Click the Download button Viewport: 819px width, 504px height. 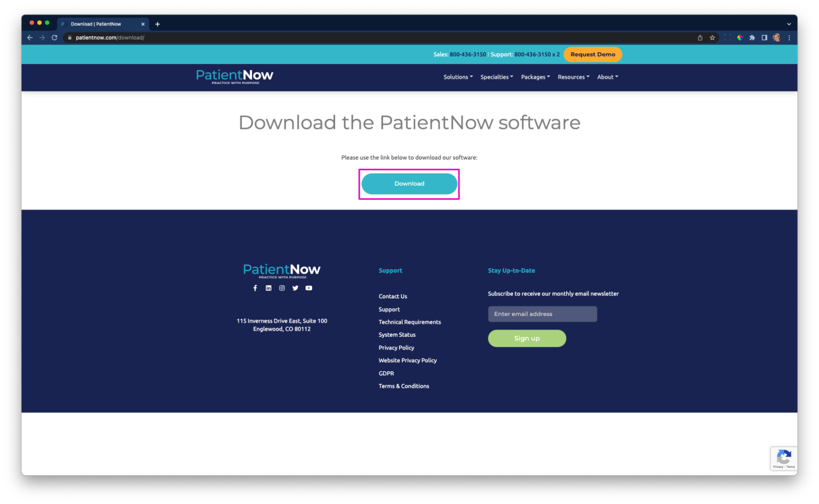pos(409,183)
